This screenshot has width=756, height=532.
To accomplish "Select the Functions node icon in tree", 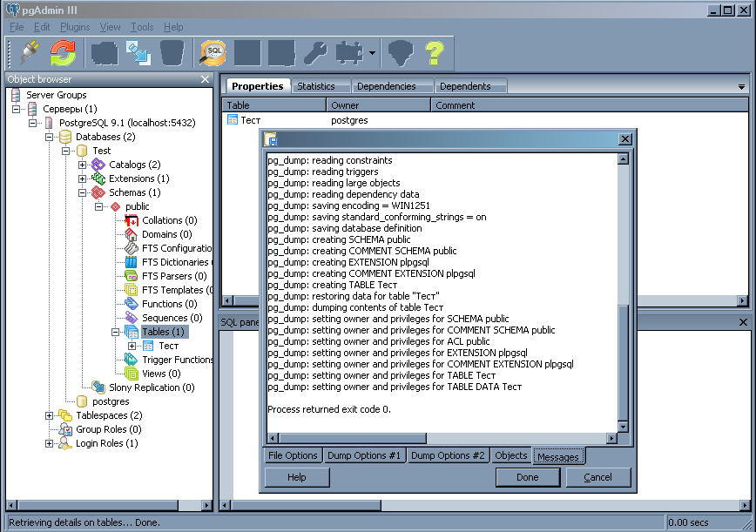I will 131,304.
